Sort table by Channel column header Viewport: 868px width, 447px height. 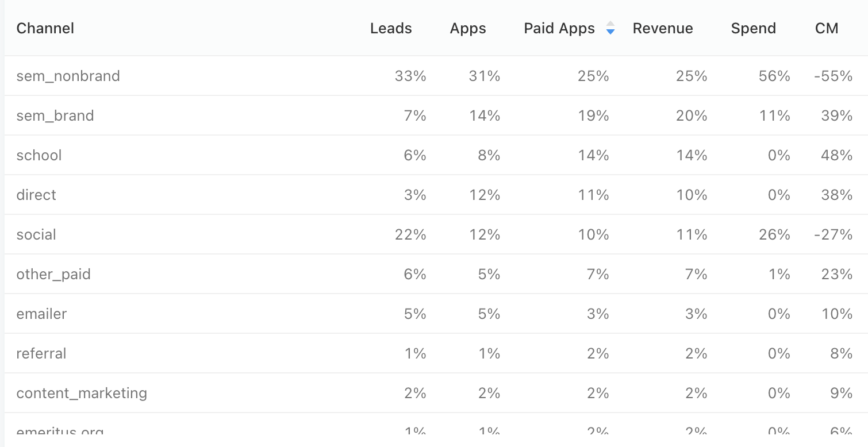(x=45, y=28)
